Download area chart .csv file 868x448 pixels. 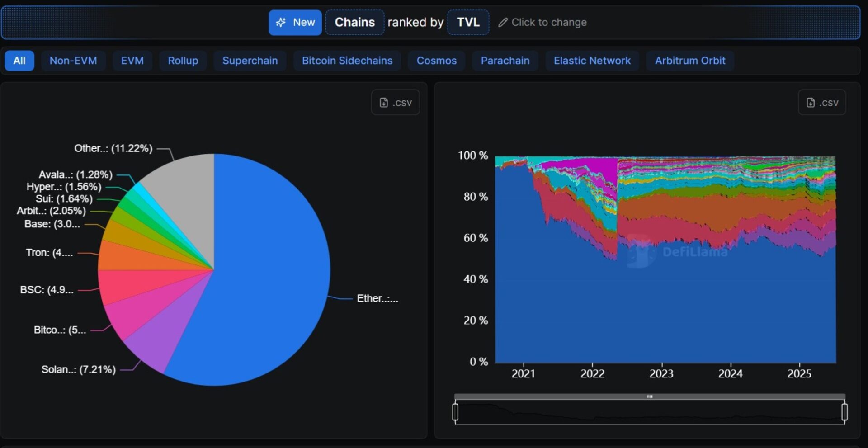point(822,103)
